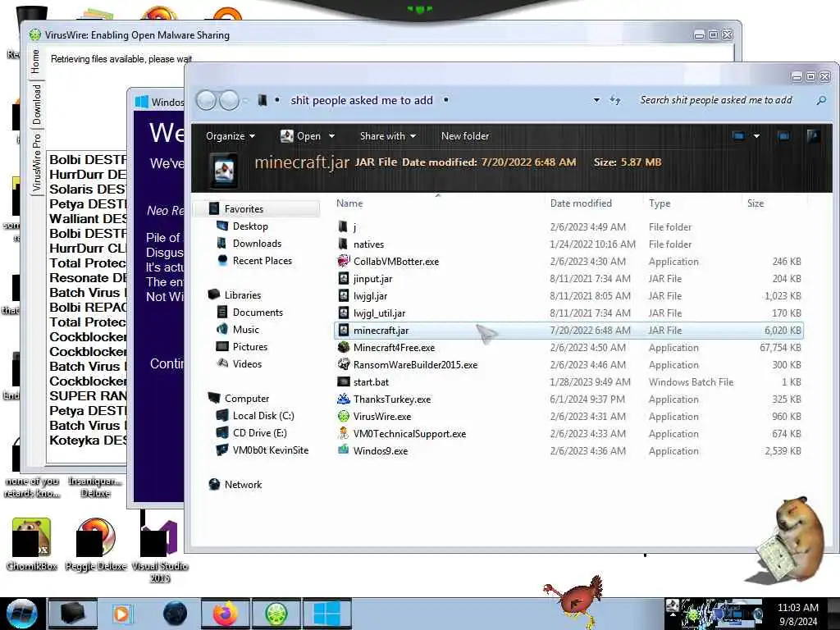Click the Visual Studio 2015 desktop icon
This screenshot has height=630, width=840.
coord(159,537)
